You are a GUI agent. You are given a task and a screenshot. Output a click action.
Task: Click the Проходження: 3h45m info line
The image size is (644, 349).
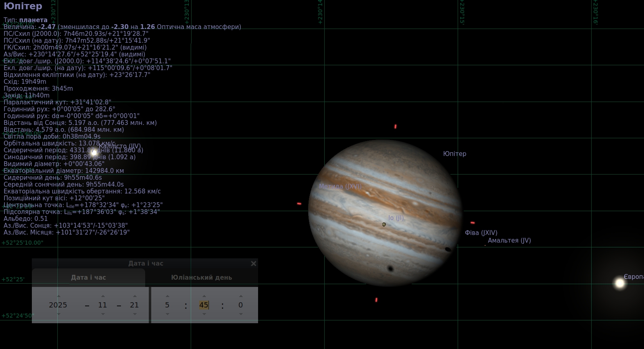[38, 88]
